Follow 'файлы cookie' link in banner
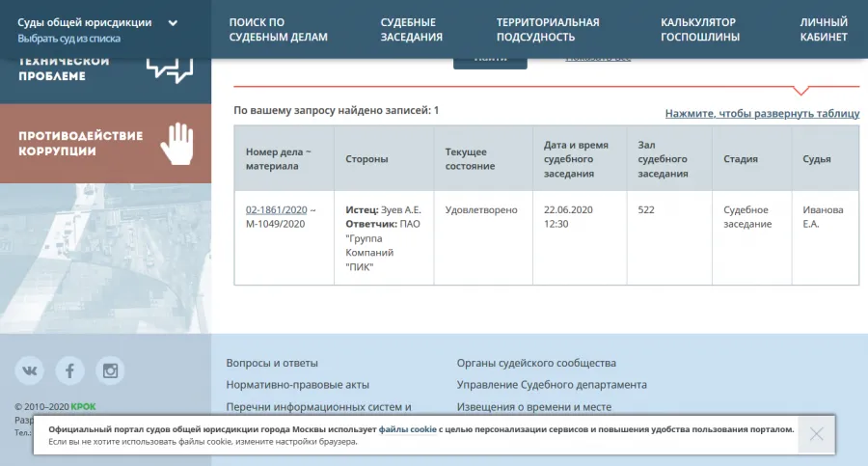The image size is (868, 466). click(x=407, y=429)
